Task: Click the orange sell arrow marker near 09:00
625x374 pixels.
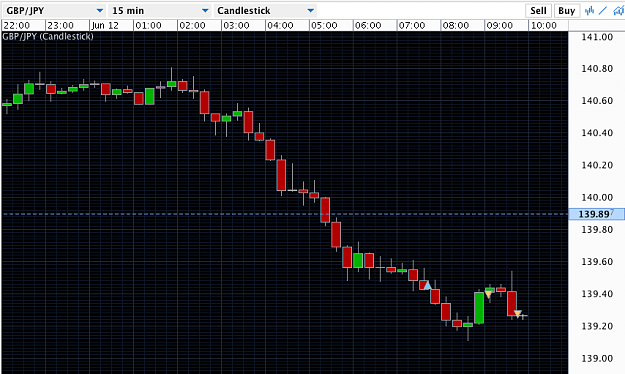Action: click(488, 294)
